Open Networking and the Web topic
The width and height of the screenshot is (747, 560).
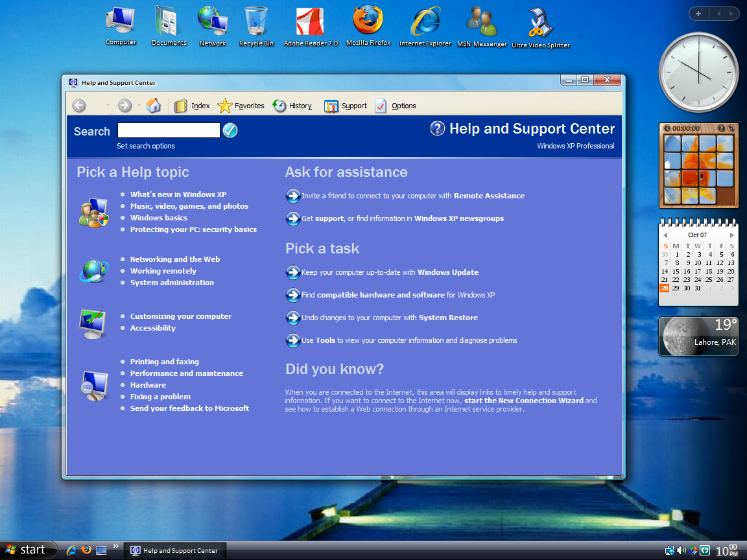coord(175,259)
